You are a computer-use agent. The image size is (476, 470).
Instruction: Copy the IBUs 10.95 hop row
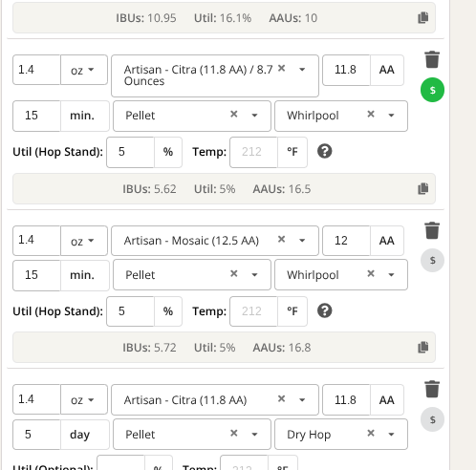click(423, 18)
